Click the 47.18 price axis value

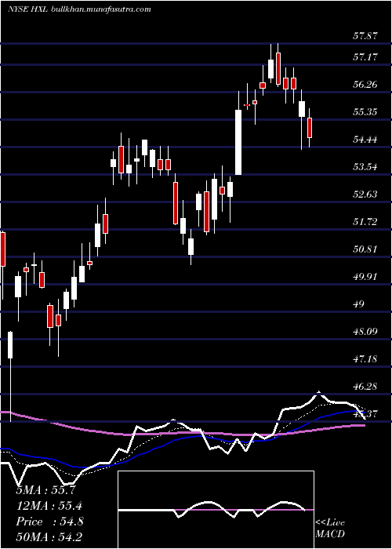(x=365, y=359)
